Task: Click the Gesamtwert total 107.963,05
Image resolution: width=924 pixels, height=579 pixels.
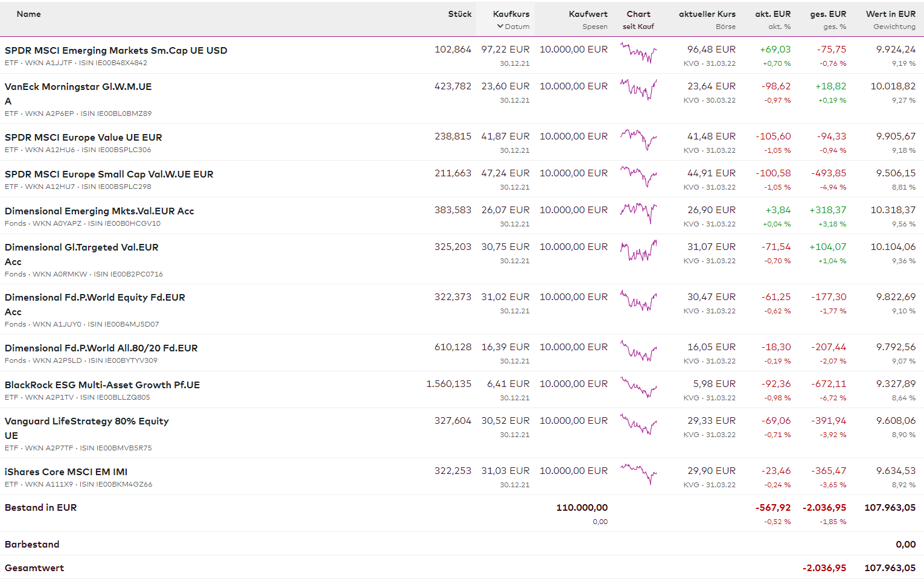Action: (890, 568)
